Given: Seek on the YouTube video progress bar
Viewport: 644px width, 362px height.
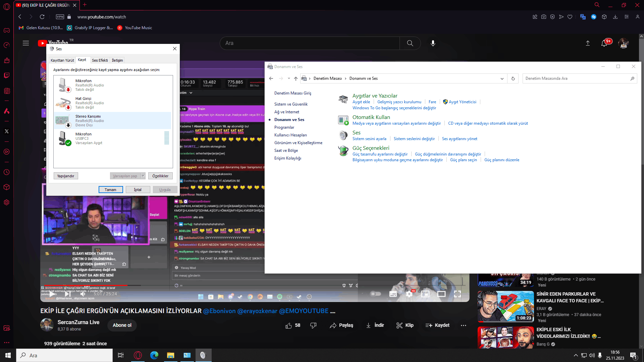Looking at the screenshot, I should 255,285.
